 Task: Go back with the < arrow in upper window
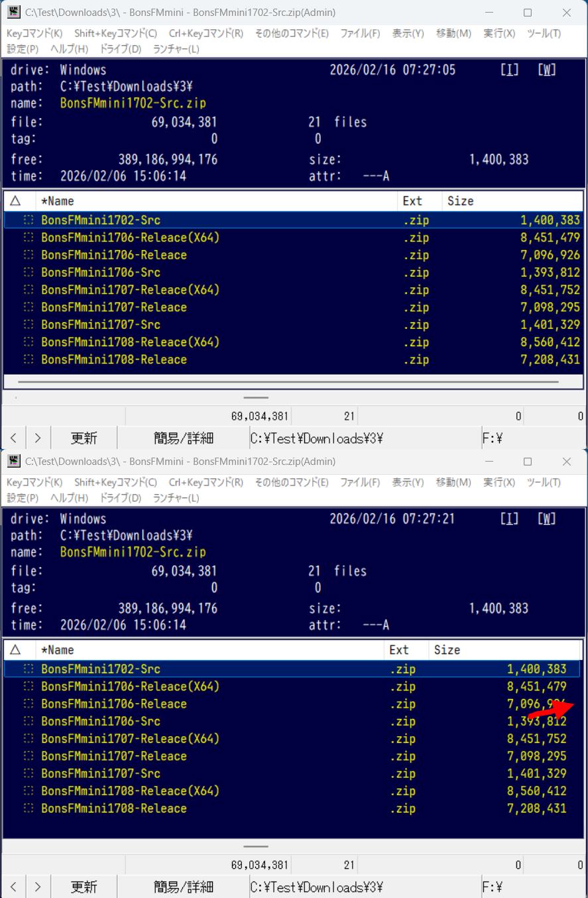coord(13,438)
